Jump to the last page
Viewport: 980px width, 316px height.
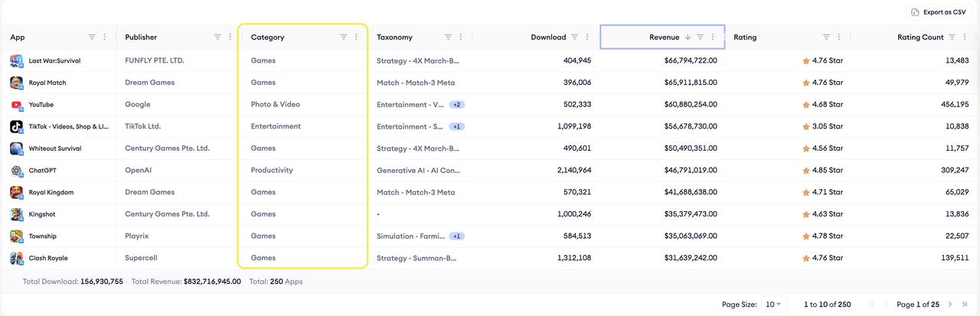click(965, 305)
